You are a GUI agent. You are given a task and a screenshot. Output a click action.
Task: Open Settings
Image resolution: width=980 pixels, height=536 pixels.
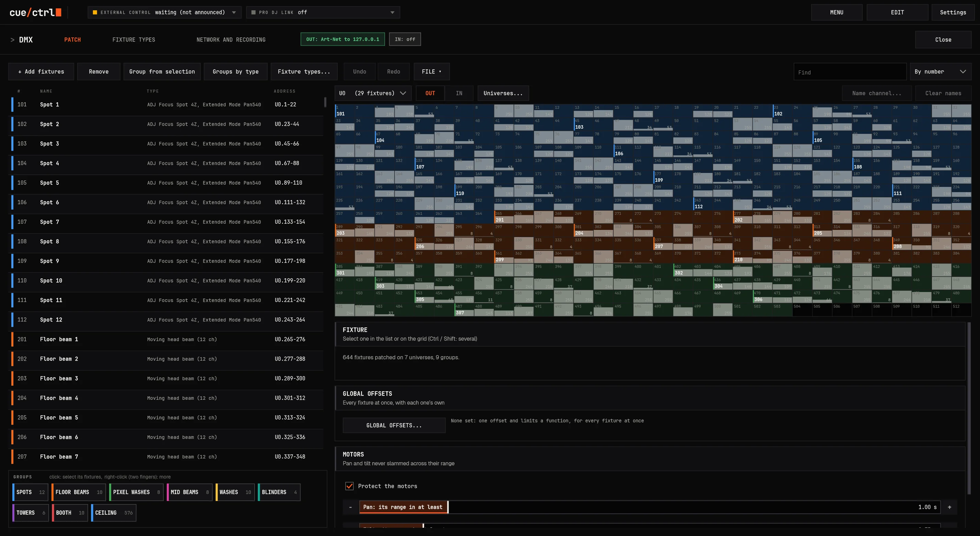[x=953, y=12]
